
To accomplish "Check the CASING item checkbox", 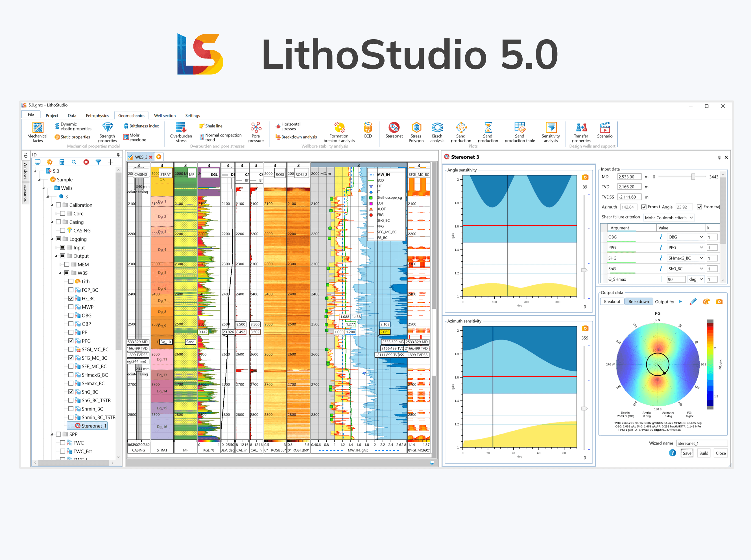I will point(63,231).
